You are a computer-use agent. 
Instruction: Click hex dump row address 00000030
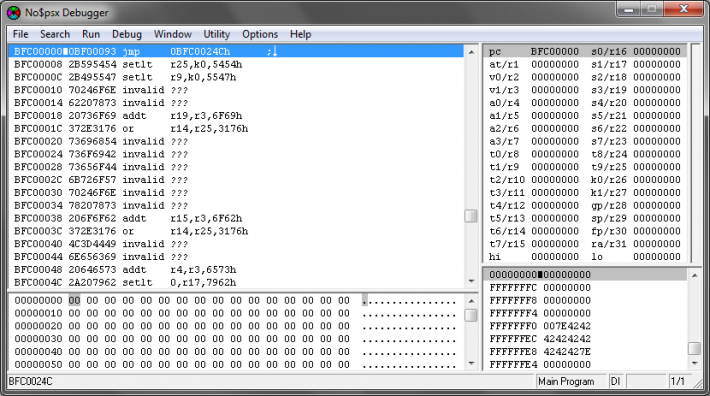pos(38,339)
